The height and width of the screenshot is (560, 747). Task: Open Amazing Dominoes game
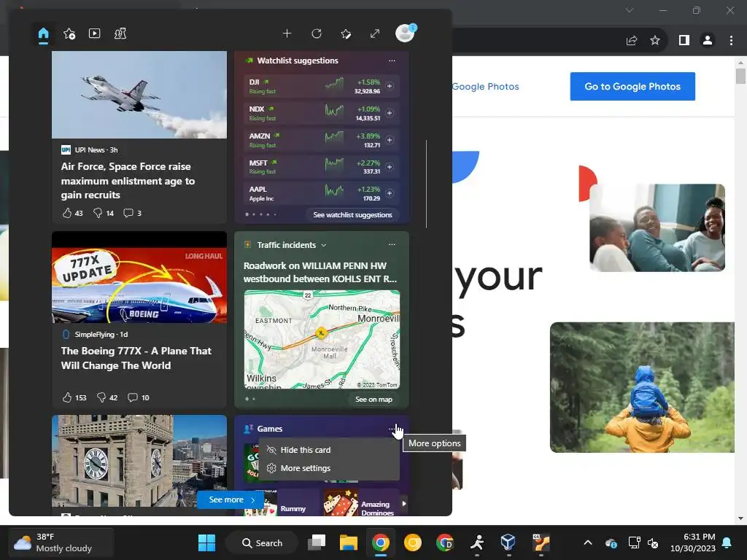pos(360,504)
